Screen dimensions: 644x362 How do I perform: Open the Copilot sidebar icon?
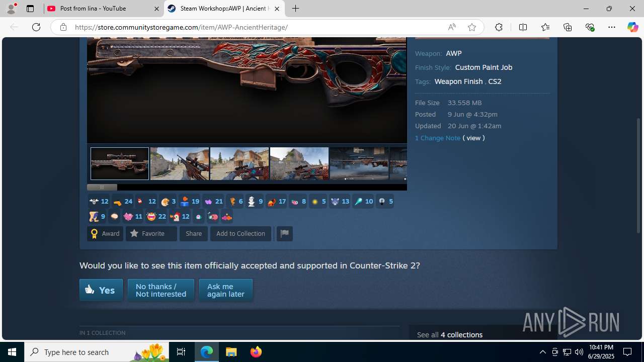[632, 27]
